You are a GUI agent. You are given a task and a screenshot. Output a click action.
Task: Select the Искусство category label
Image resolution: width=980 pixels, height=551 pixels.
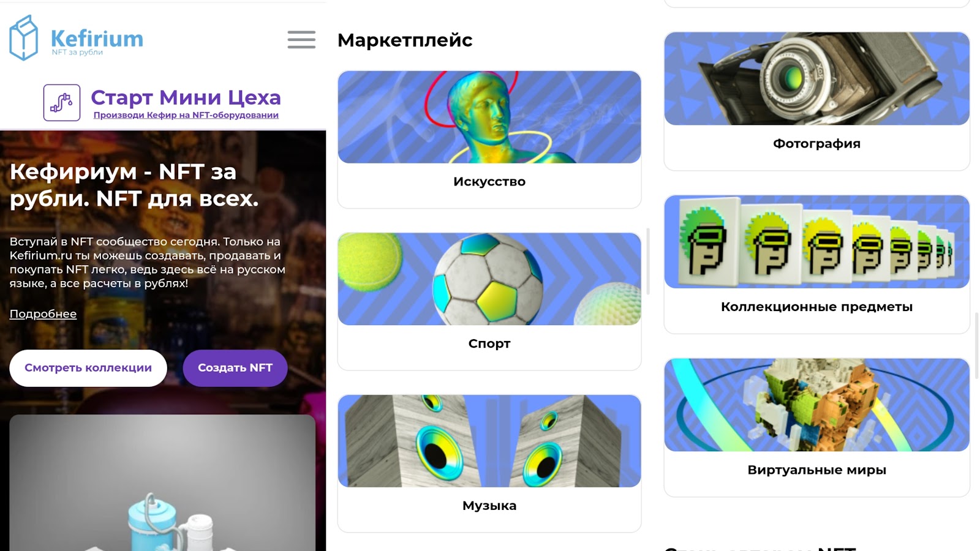tap(489, 182)
